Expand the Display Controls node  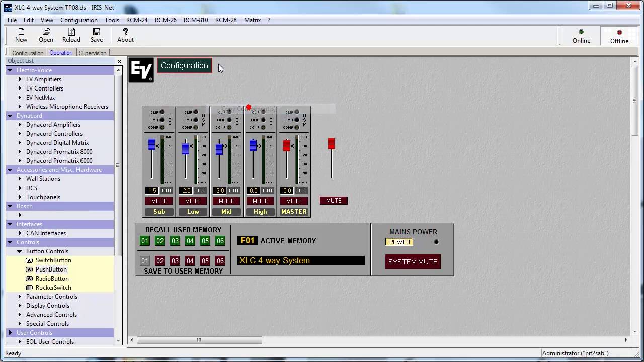tap(20, 306)
